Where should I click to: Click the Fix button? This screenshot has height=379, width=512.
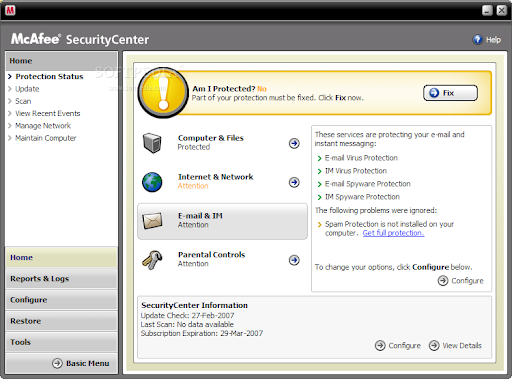tap(450, 93)
